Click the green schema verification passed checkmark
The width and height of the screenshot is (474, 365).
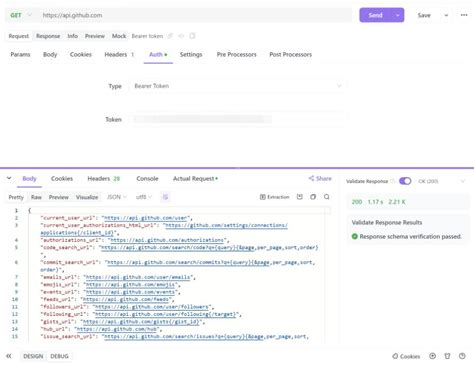(355, 236)
